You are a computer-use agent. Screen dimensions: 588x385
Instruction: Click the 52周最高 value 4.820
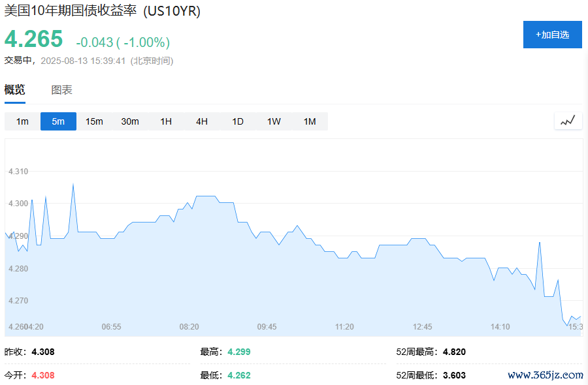(454, 352)
